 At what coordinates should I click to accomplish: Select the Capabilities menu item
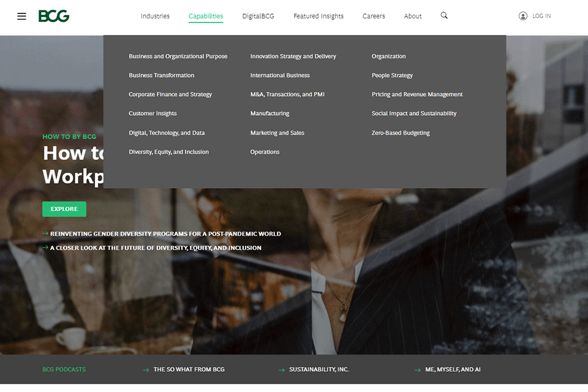click(206, 16)
